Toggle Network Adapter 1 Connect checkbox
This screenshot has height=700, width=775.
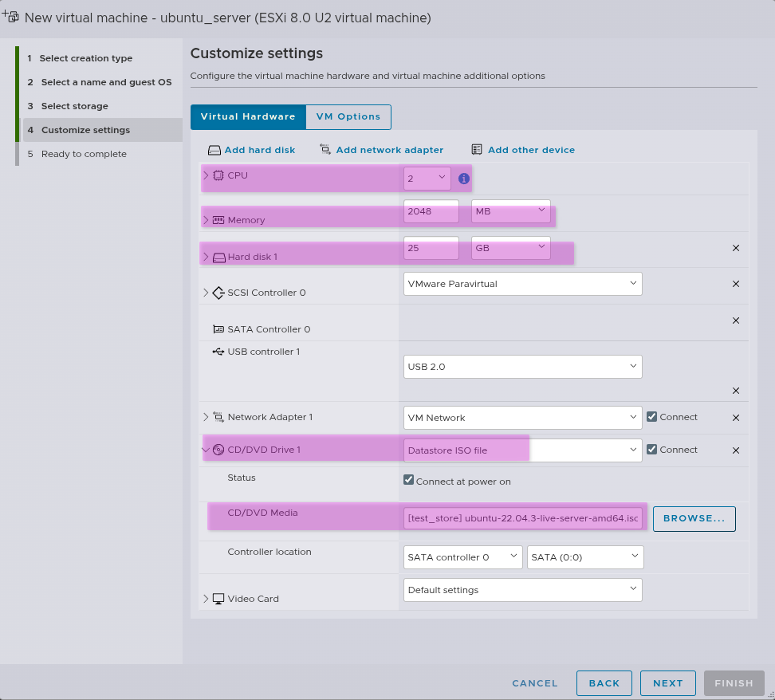coord(652,417)
